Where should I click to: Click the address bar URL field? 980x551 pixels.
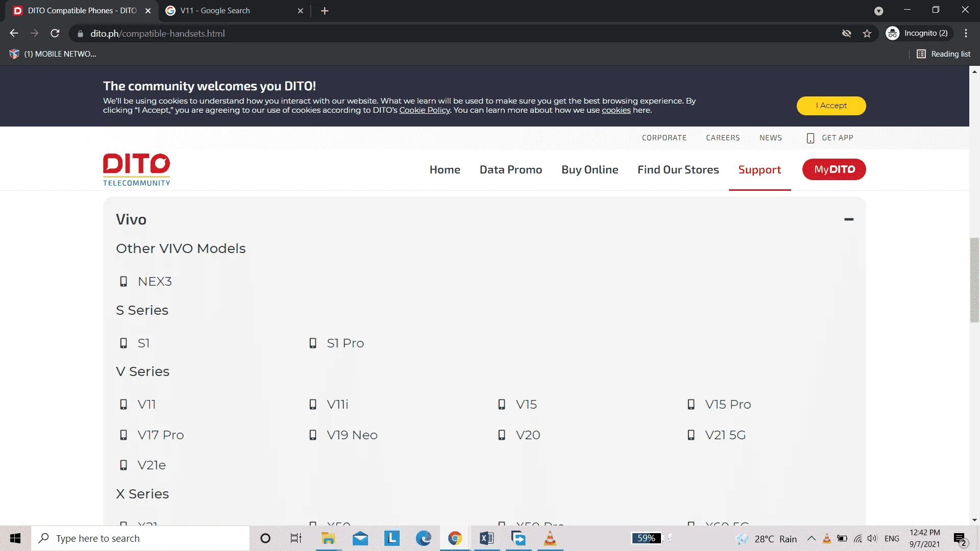coord(454,33)
